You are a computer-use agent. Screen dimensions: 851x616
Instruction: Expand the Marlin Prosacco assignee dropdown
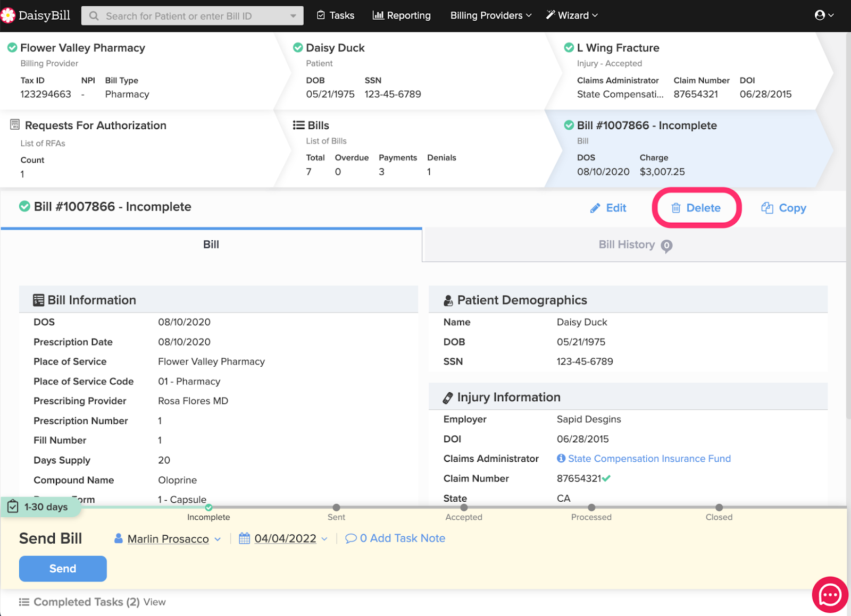[x=218, y=539]
